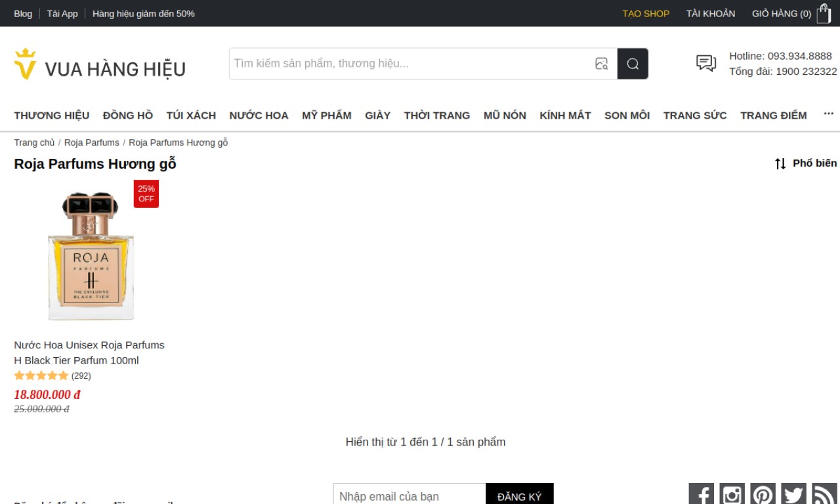
Task: Open the RSS feed icon
Action: pos(824,494)
